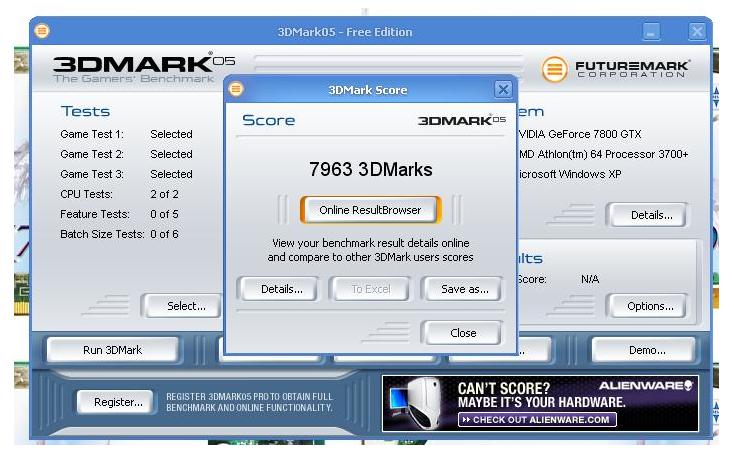Click the 'Game Test 2:' label
Viewport: 734px width, 459px height.
coord(92,154)
